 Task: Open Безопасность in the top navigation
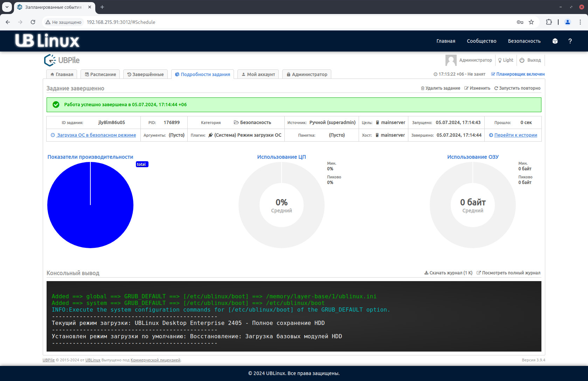click(524, 41)
